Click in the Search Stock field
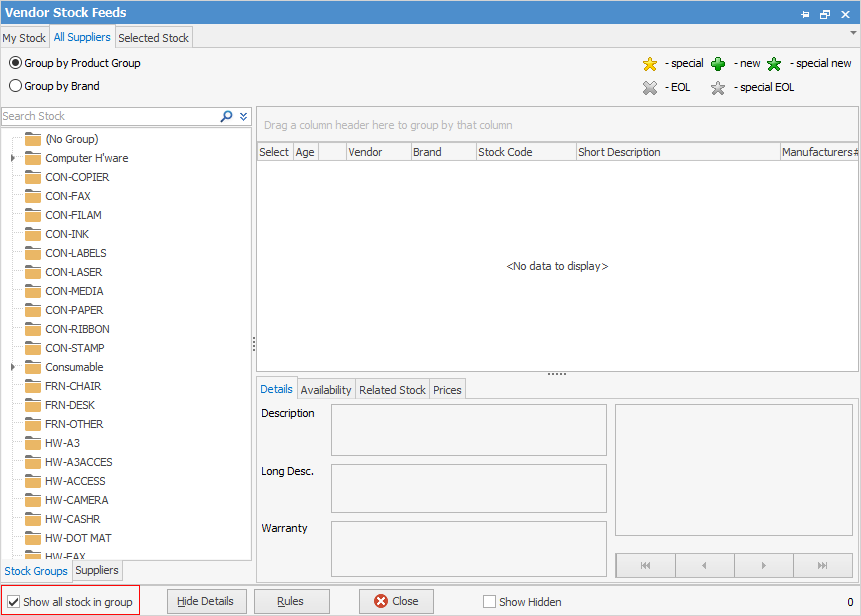 [108, 116]
